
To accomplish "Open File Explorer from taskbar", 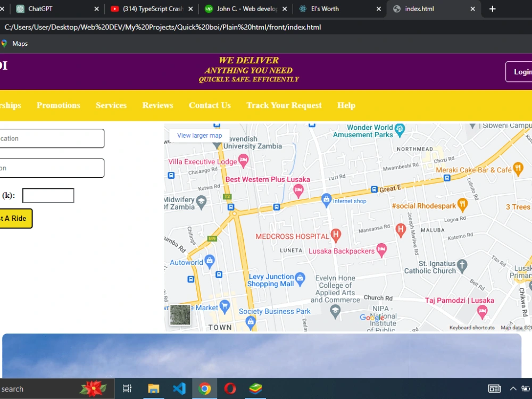I will (x=153, y=389).
